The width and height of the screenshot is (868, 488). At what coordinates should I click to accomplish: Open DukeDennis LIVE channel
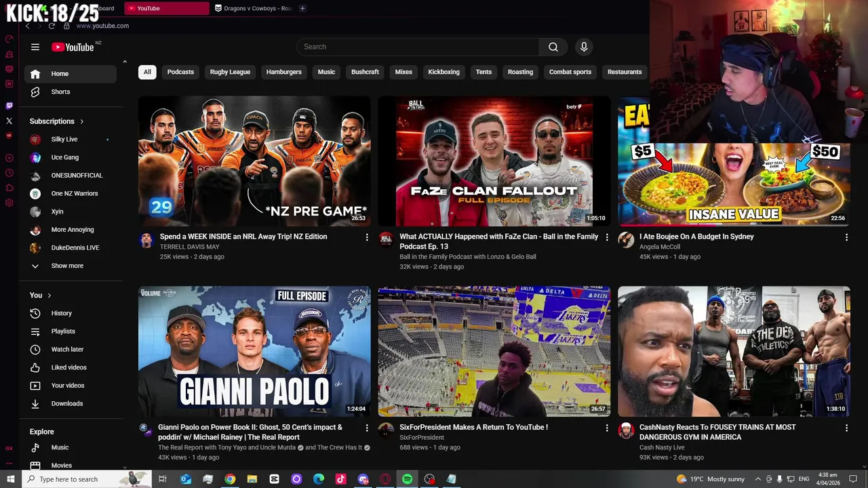coord(71,247)
